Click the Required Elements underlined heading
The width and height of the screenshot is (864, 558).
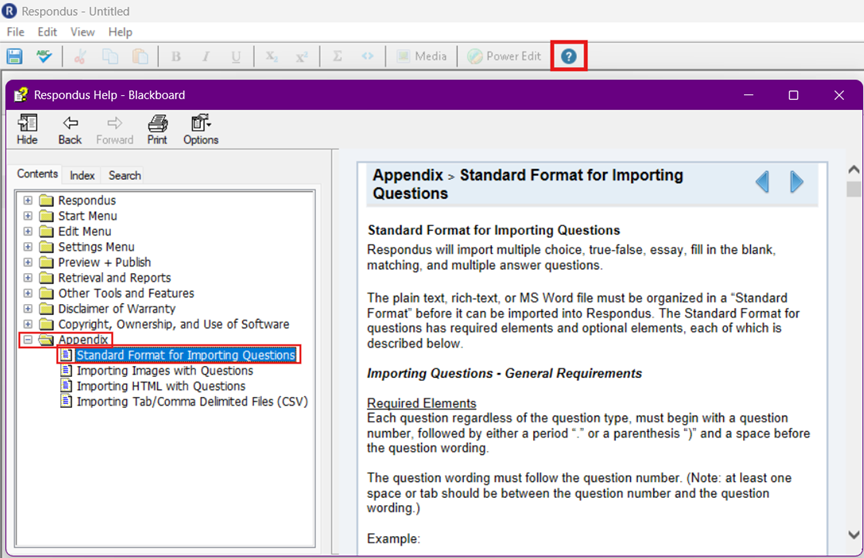422,403
